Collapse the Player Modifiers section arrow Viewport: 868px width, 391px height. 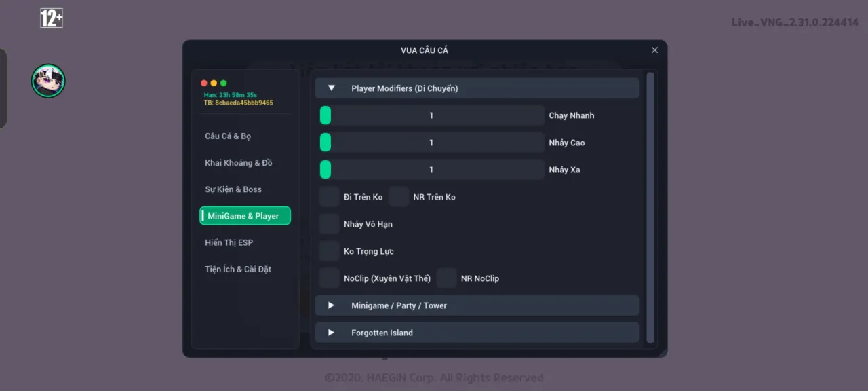332,88
